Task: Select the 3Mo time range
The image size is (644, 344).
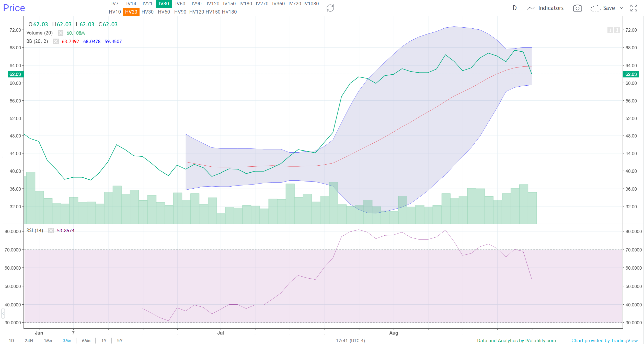Action: 67,341
